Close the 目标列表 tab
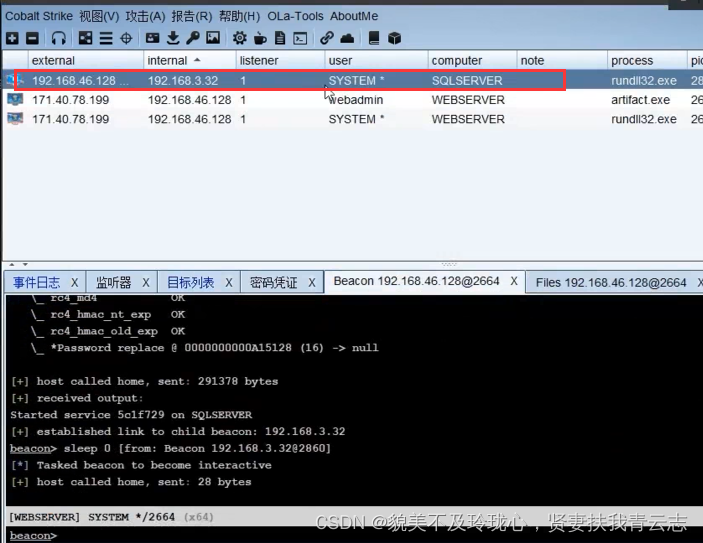 coord(229,282)
